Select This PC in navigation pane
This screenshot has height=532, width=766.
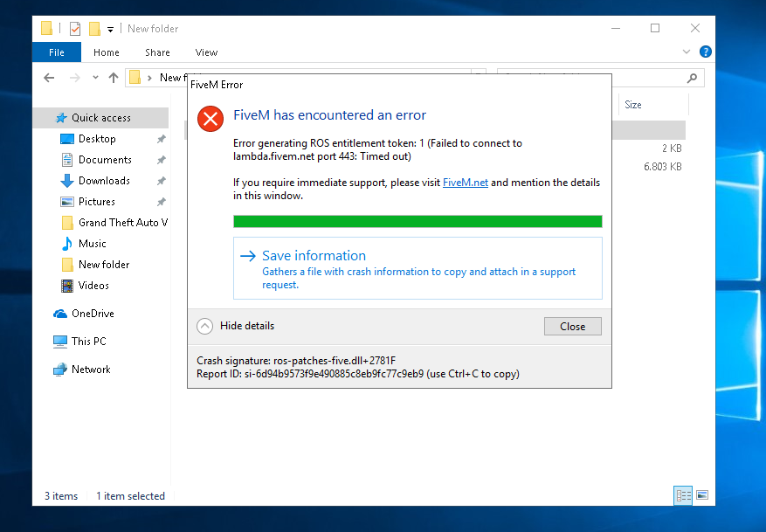point(88,342)
